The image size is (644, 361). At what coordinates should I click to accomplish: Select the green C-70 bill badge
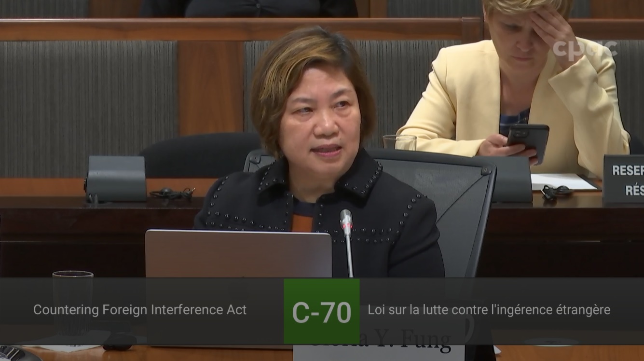[x=322, y=310]
